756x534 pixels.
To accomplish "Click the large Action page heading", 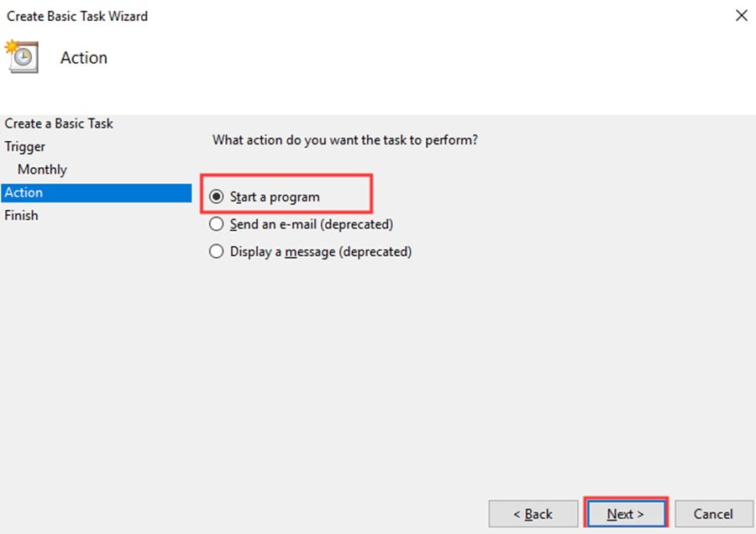I will tap(84, 58).
